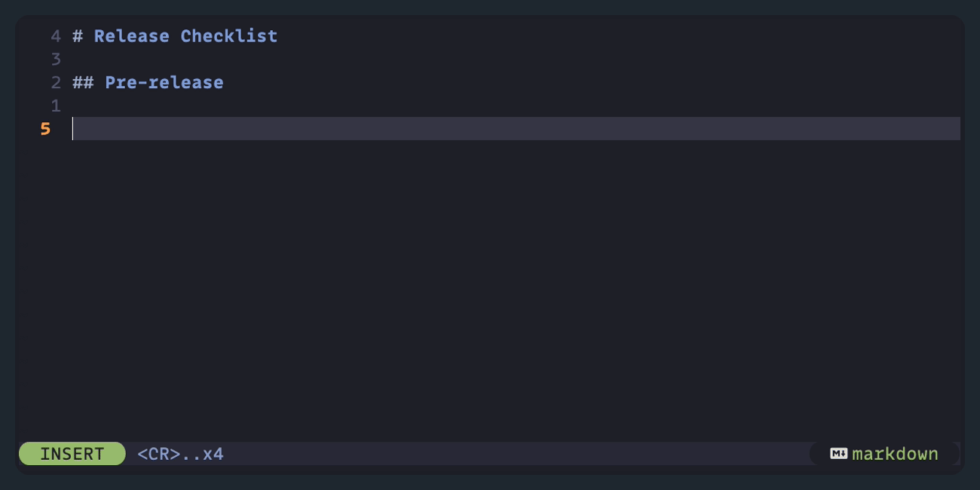Screen dimensions: 980x490
Task: Click relative line number 4 in the gutter
Action: tap(55, 35)
